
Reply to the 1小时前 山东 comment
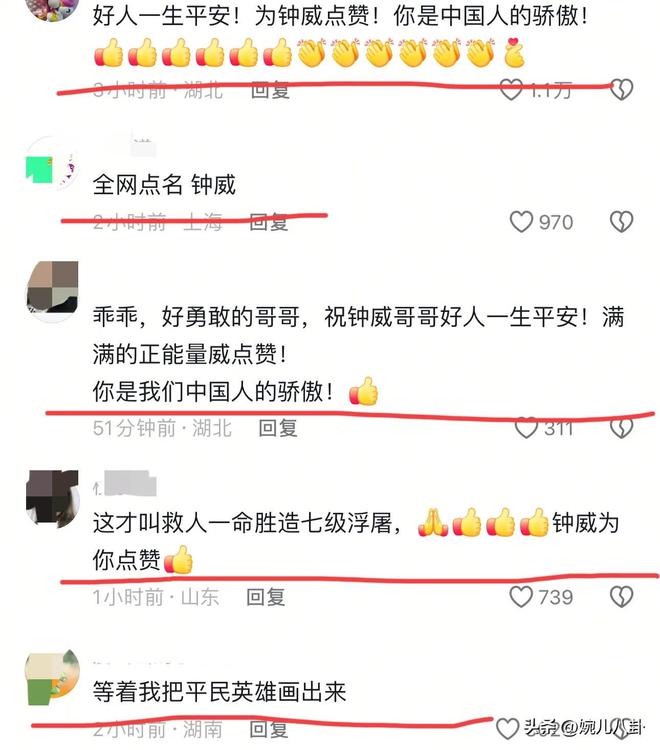[x=265, y=597]
